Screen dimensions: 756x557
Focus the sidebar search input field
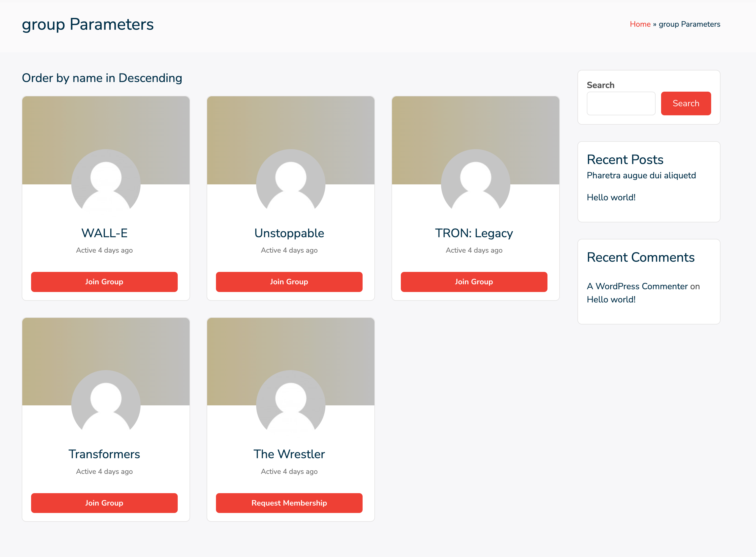click(x=620, y=103)
